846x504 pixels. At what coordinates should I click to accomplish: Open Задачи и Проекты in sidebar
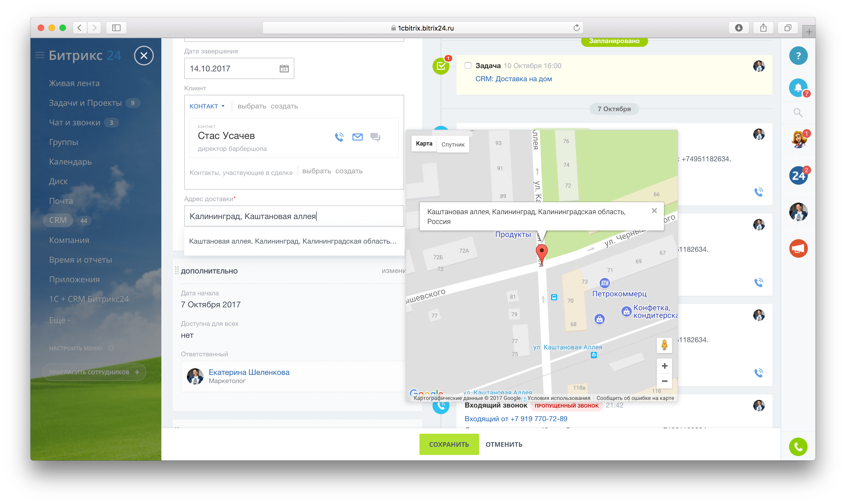point(85,103)
